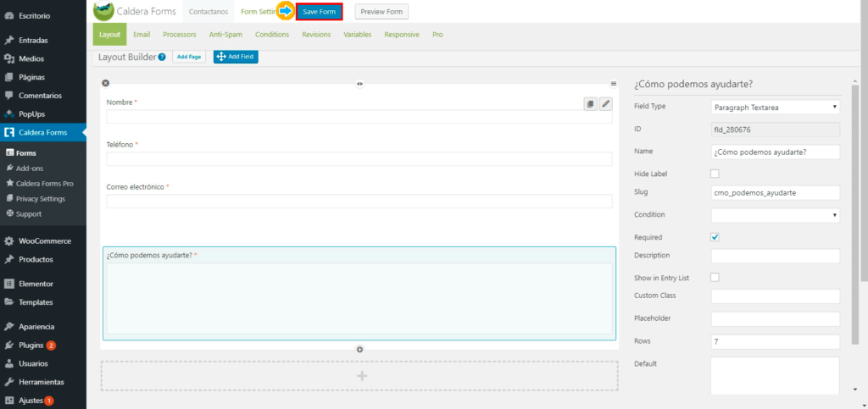This screenshot has width=868, height=409.
Task: Open the Field Type dropdown
Action: pos(775,107)
